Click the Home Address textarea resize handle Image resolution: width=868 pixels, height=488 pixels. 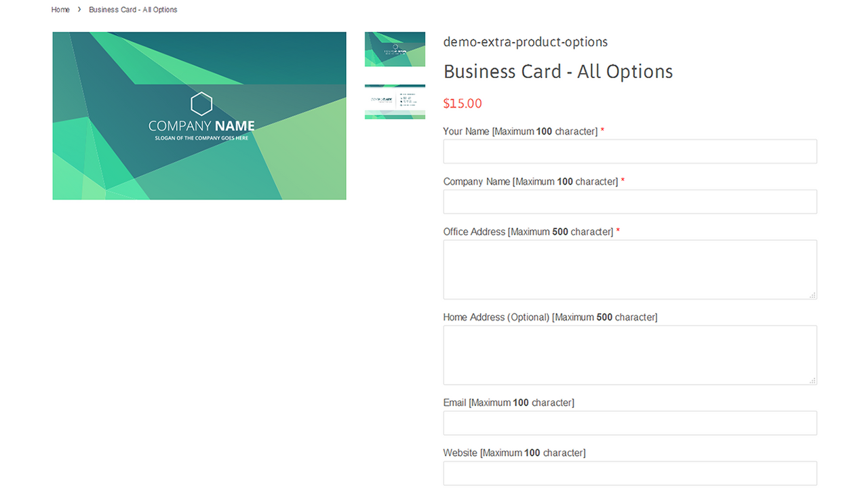point(812,381)
